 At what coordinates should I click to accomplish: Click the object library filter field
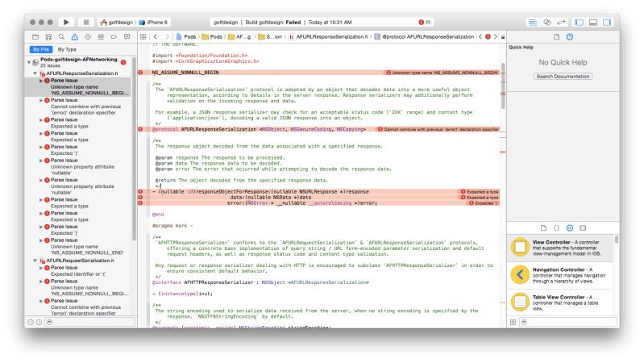point(568,323)
